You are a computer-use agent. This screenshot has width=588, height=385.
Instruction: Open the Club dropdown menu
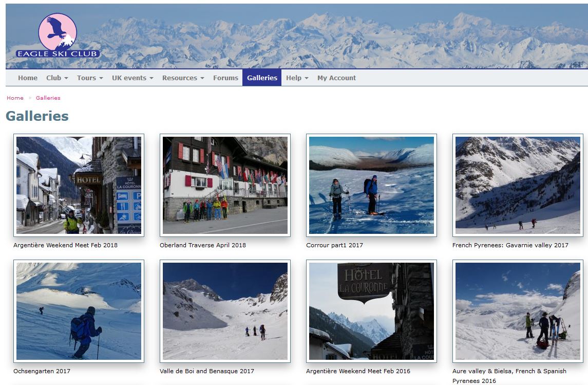[x=57, y=78]
